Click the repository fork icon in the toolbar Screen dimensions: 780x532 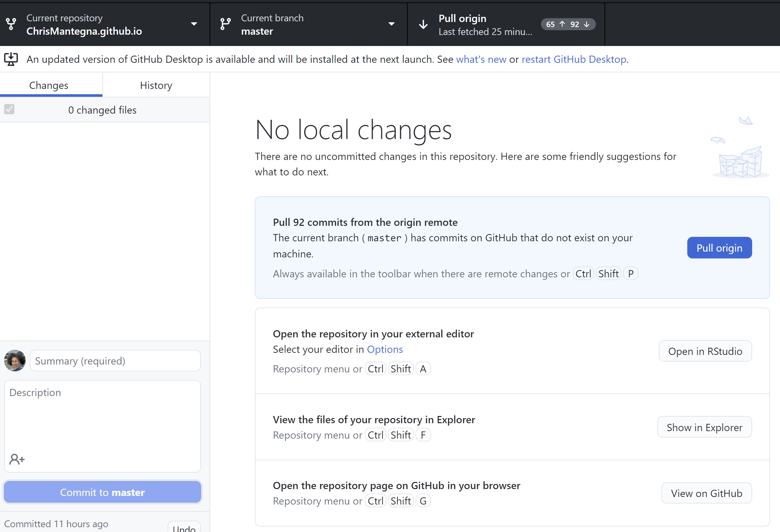[11, 24]
